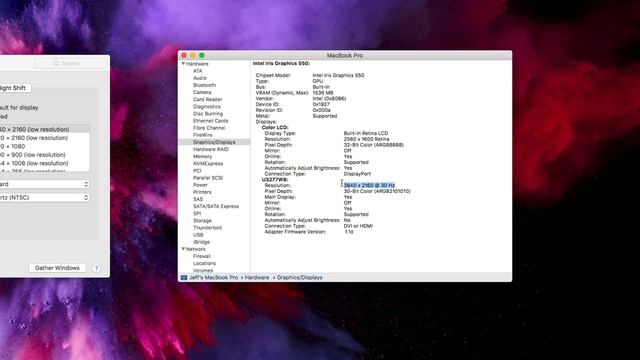Select FireWire in the sidebar
This screenshot has width=640, height=360.
coord(202,135)
